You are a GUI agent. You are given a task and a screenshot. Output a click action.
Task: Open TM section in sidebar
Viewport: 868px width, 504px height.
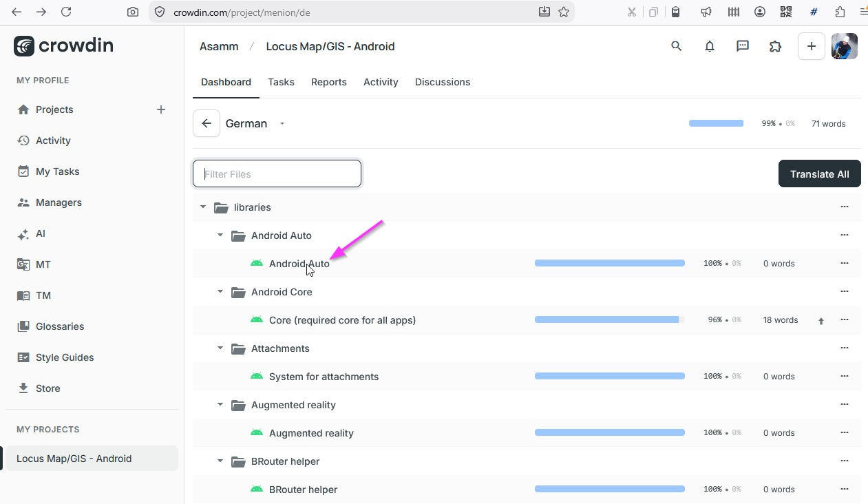point(43,295)
